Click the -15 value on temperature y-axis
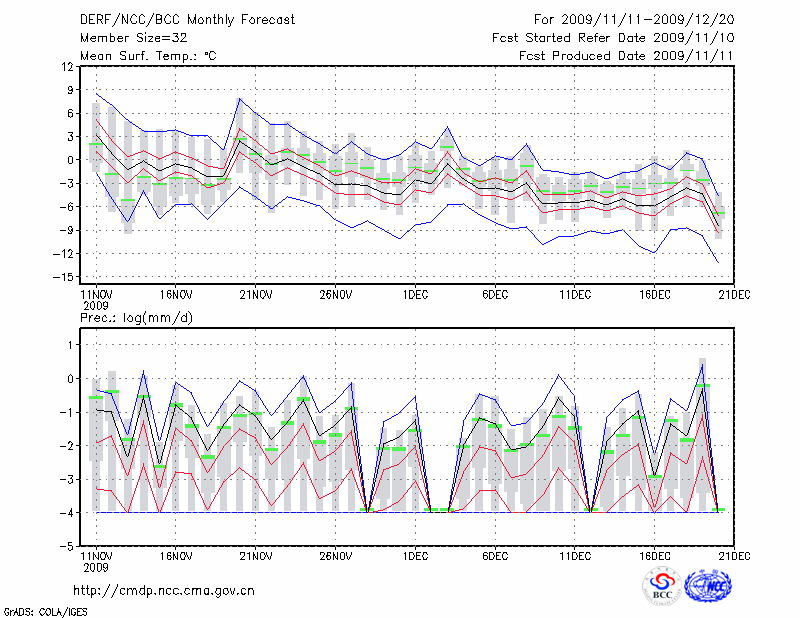Viewport: 800px width, 618px height. pyautogui.click(x=64, y=277)
